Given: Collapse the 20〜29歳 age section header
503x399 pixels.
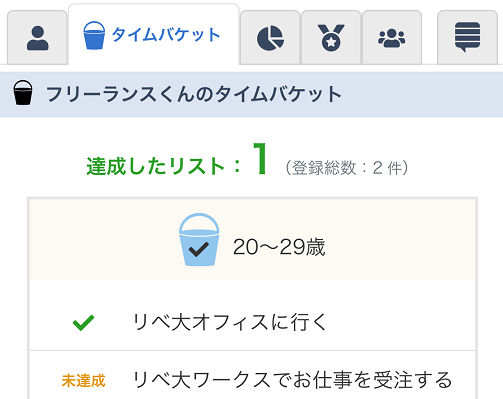Looking at the screenshot, I should pos(252,240).
